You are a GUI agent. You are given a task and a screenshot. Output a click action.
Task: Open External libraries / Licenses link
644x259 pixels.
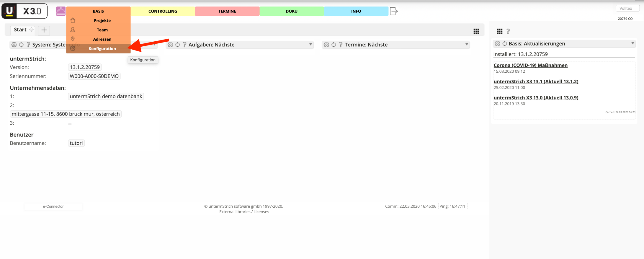[244, 212]
